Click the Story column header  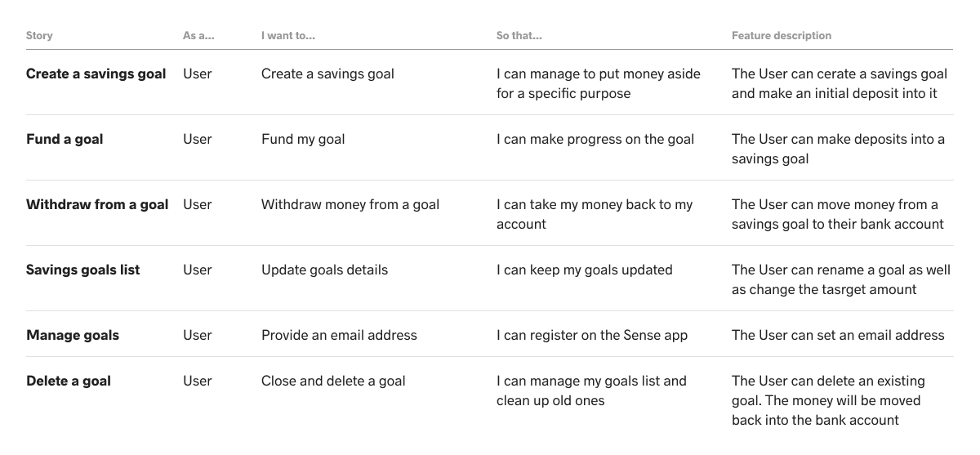coord(39,36)
